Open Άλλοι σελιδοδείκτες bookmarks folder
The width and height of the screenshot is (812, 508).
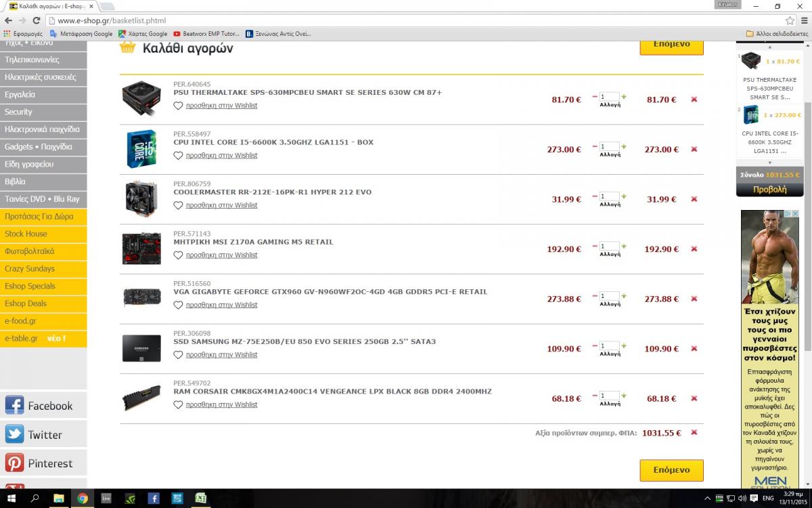(x=777, y=33)
